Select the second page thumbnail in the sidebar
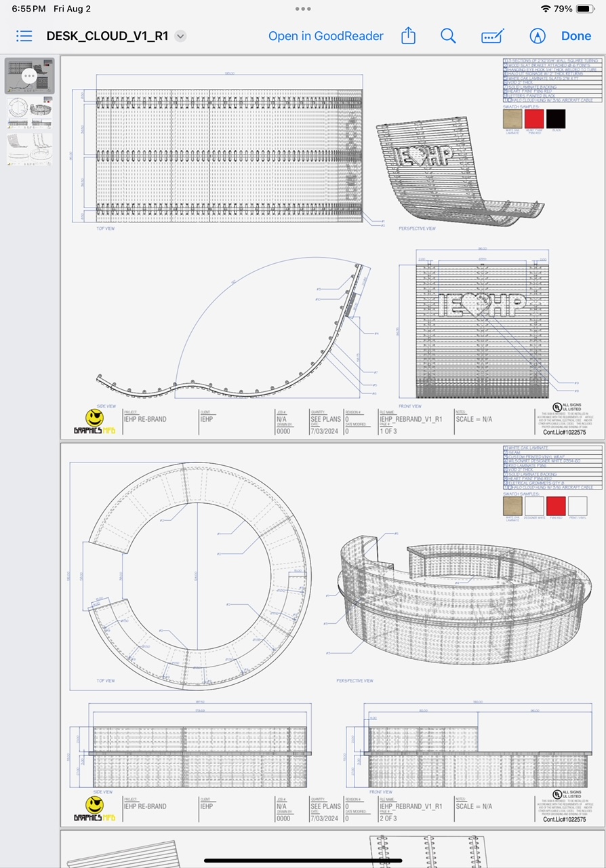Viewport: 606px width, 868px height. coord(30,113)
